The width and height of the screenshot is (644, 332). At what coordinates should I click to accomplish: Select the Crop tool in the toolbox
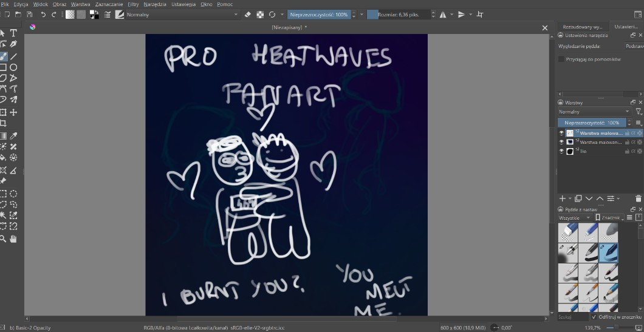[2, 124]
